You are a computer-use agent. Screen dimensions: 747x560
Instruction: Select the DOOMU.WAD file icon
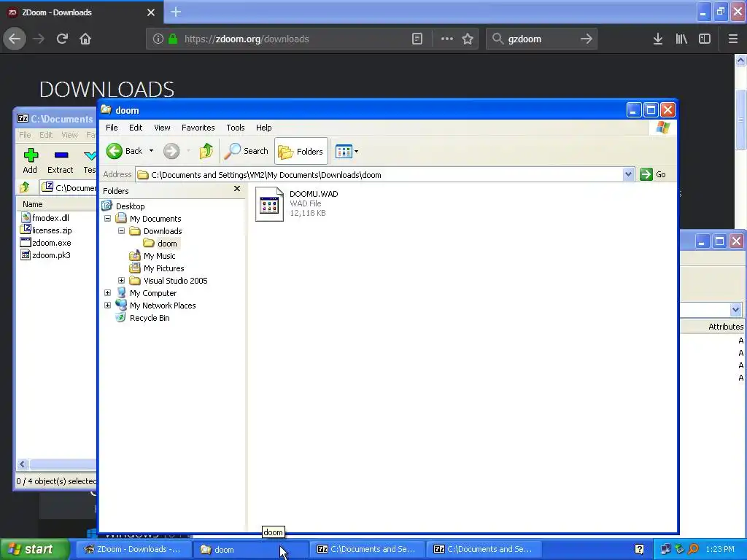pos(269,204)
